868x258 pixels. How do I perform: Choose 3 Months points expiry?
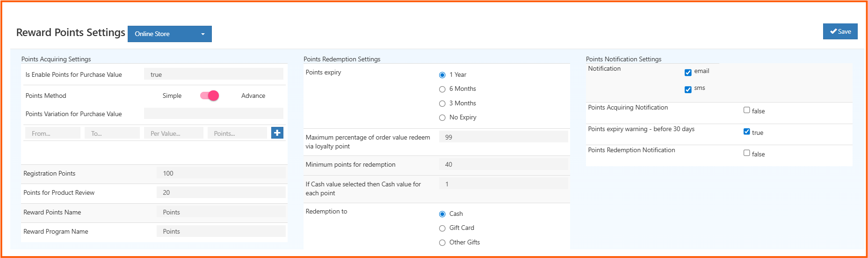442,103
